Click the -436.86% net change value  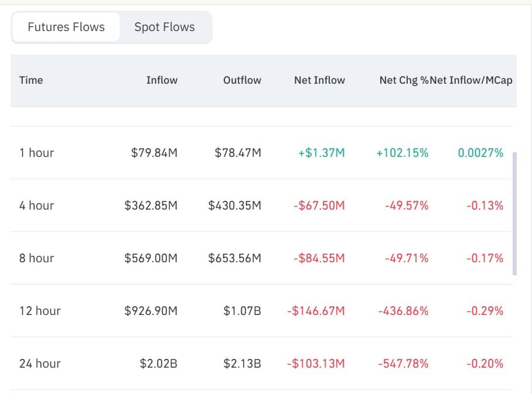[403, 311]
